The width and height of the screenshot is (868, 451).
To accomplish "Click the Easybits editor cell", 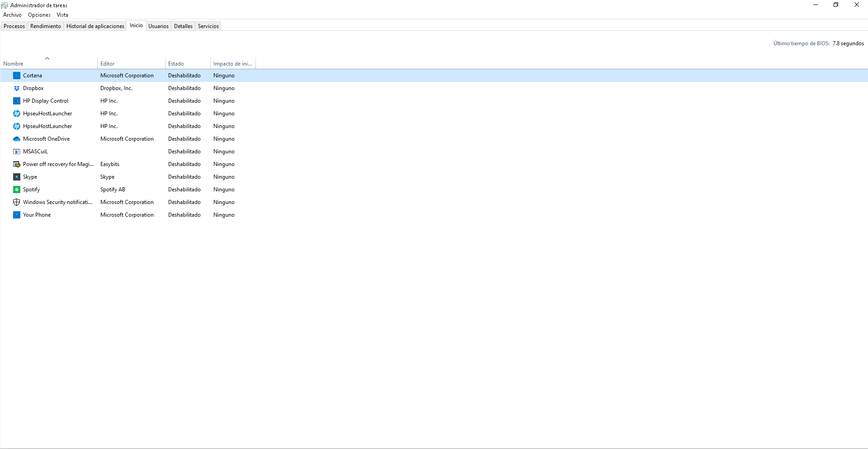I will pos(110,164).
